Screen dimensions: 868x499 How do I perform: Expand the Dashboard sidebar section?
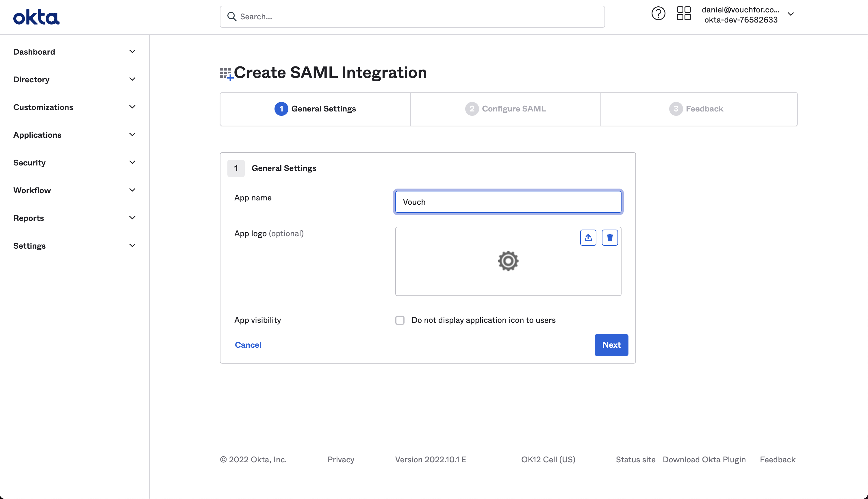point(74,52)
